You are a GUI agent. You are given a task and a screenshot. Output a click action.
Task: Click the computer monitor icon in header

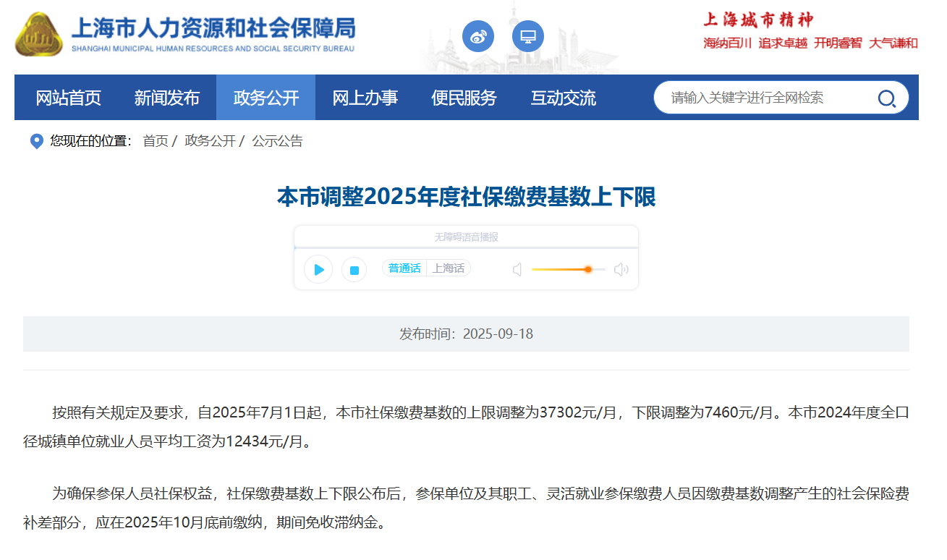[528, 37]
